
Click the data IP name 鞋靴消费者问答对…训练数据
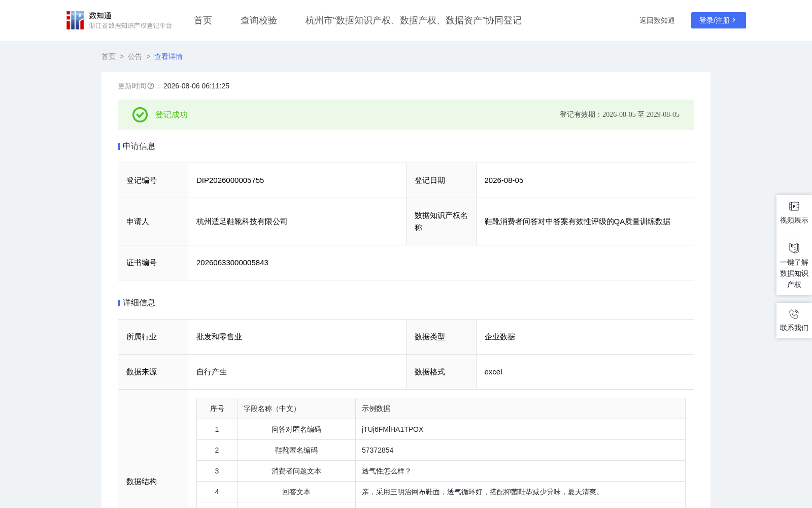coord(578,221)
